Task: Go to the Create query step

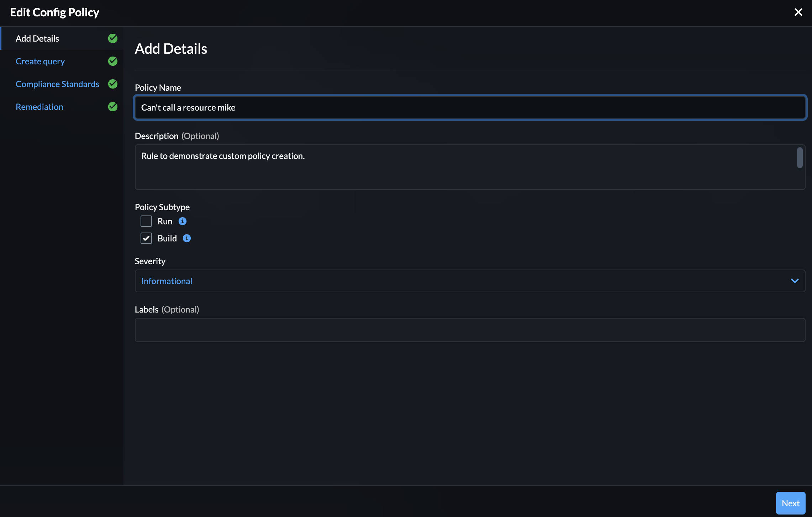Action: click(40, 61)
